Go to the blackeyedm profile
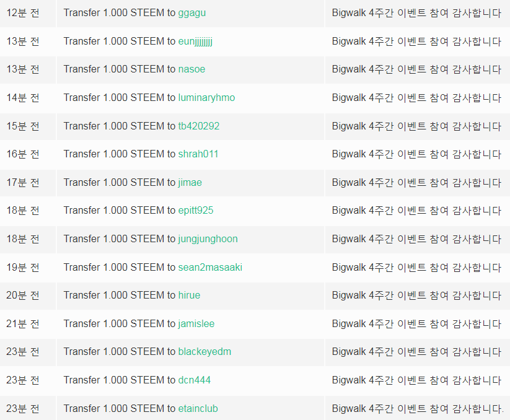 pyautogui.click(x=204, y=352)
